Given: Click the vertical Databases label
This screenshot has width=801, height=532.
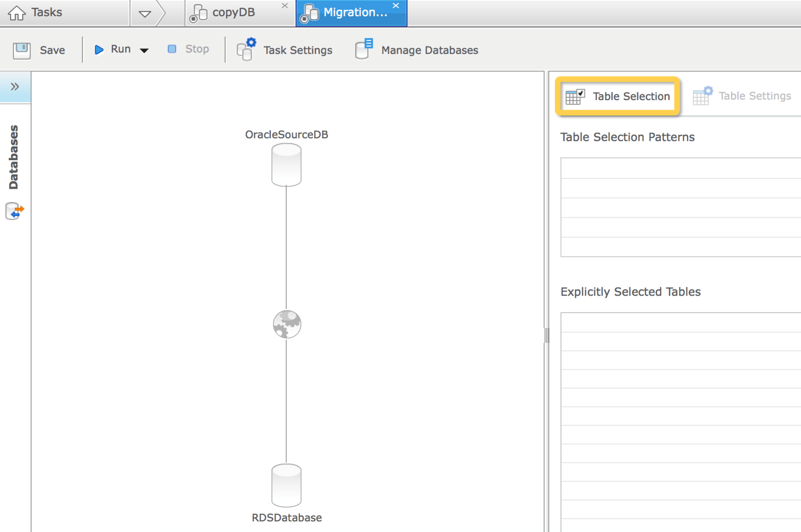Looking at the screenshot, I should [x=13, y=157].
